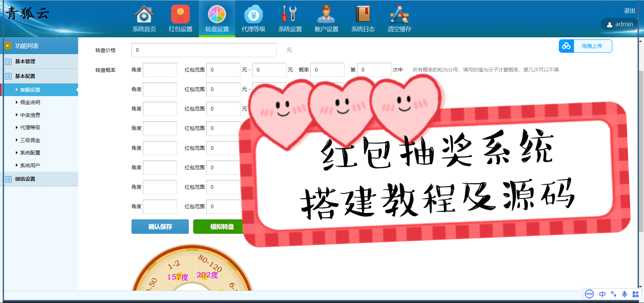Click second row 角度 input field
Screen dimensions: 644x303
[160, 89]
